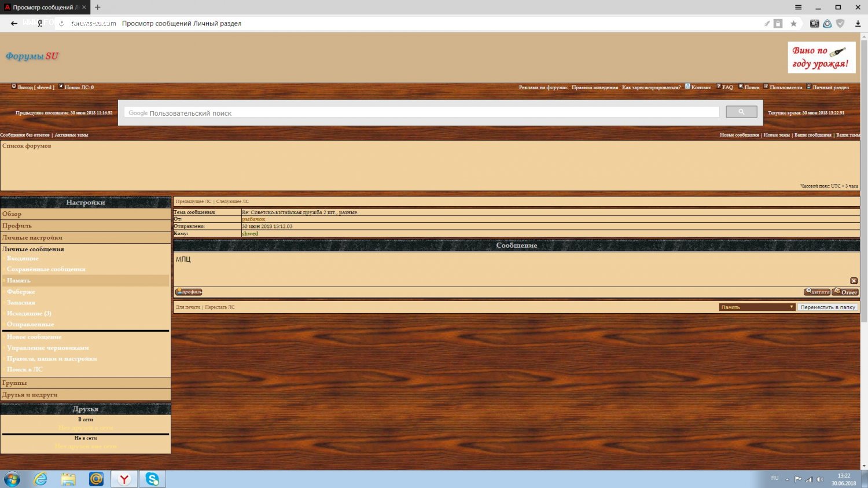Bookmark the page with the star icon
This screenshot has height=488, width=868.
[793, 24]
